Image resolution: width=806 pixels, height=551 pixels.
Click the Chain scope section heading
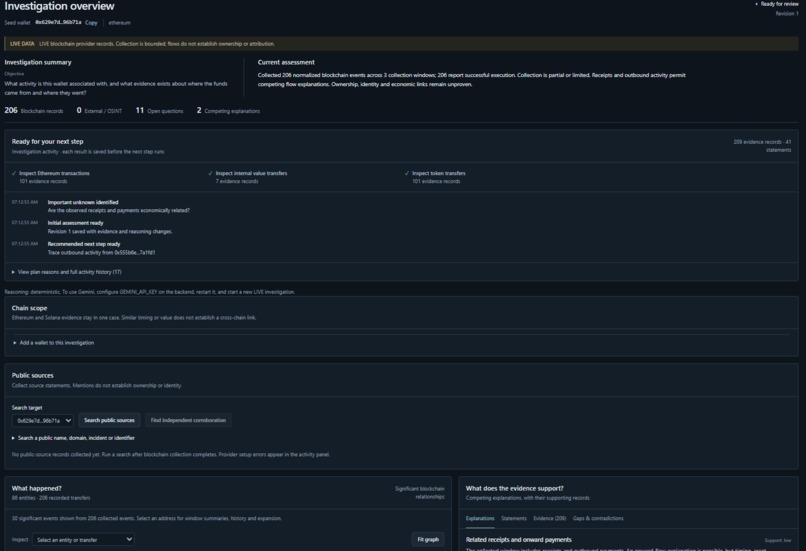coord(29,308)
